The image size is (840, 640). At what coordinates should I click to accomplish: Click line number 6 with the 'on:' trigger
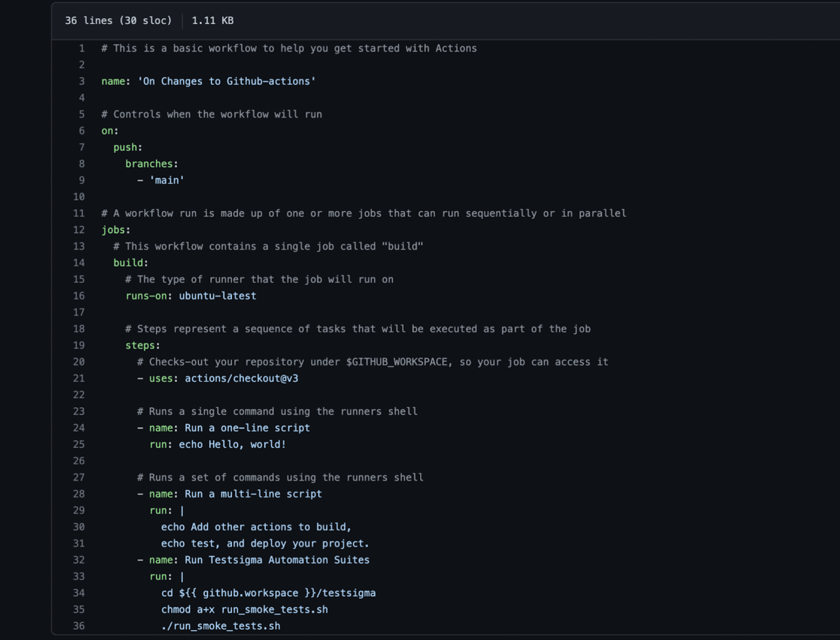tap(82, 131)
